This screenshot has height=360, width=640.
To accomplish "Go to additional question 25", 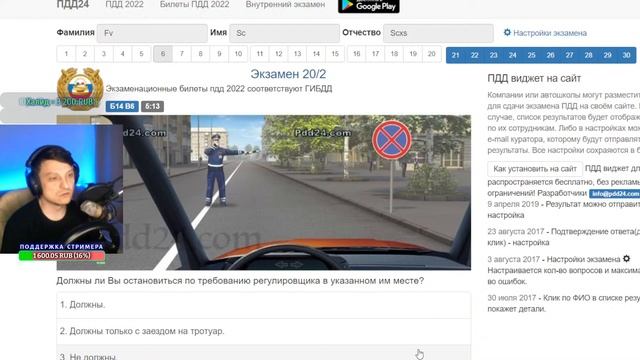I will tap(531, 55).
